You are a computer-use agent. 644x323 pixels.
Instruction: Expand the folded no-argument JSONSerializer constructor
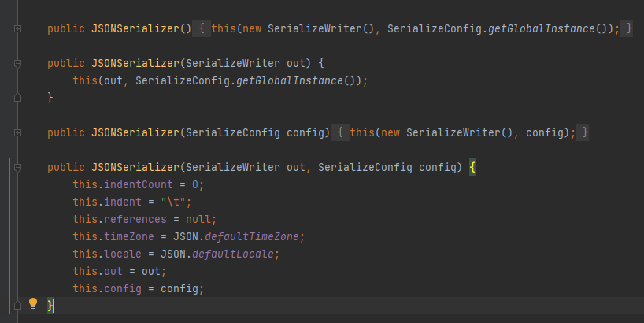[x=17, y=28]
